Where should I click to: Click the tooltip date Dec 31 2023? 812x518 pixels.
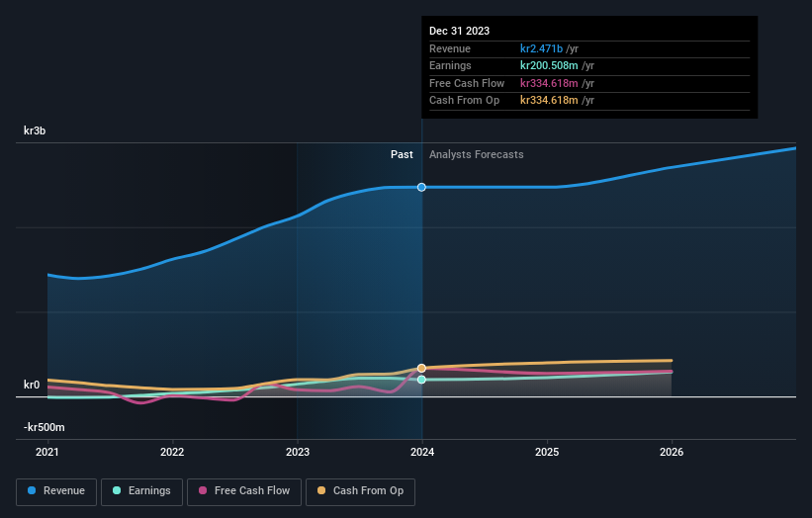pyautogui.click(x=459, y=31)
